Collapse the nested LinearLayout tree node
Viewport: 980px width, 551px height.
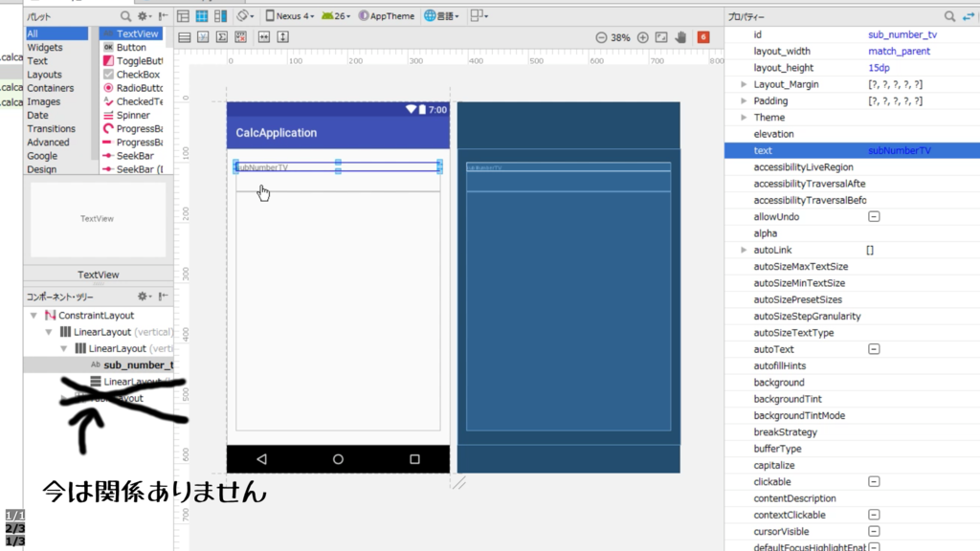click(x=64, y=348)
